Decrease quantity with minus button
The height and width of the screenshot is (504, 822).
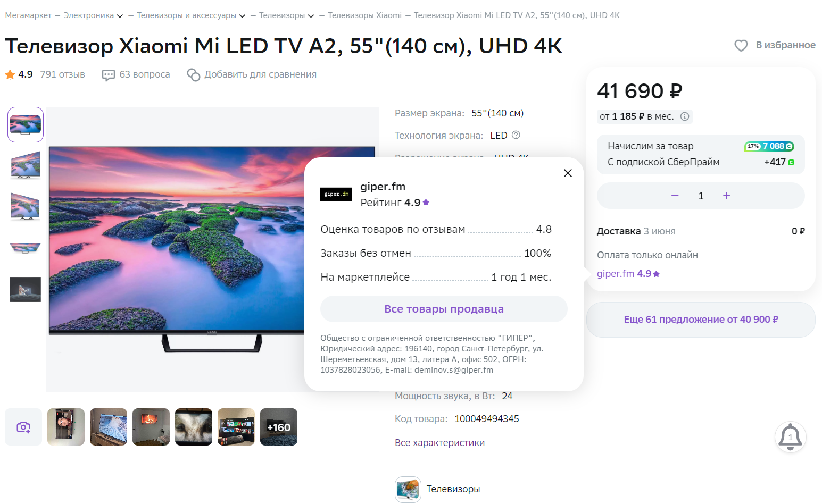[675, 196]
